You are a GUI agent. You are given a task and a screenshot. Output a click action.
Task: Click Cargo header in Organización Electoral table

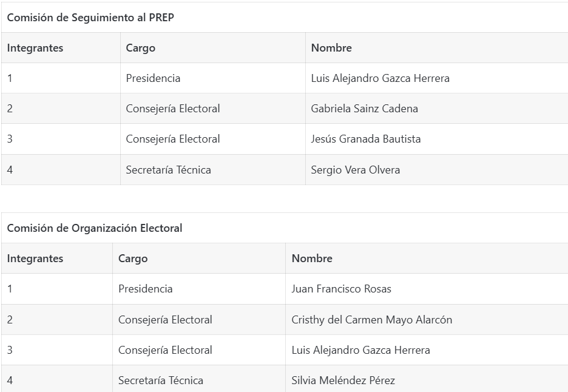133,259
